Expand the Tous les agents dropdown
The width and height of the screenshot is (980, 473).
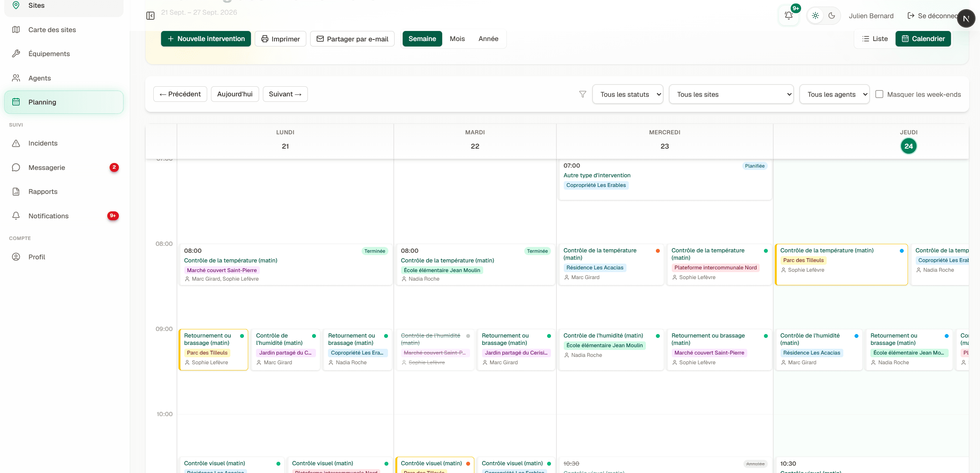[834, 94]
